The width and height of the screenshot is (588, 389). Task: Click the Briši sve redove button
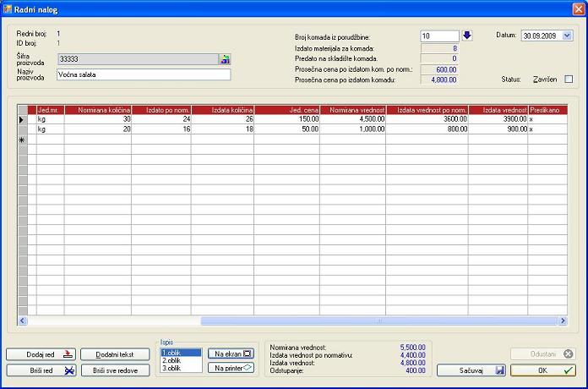tap(115, 370)
